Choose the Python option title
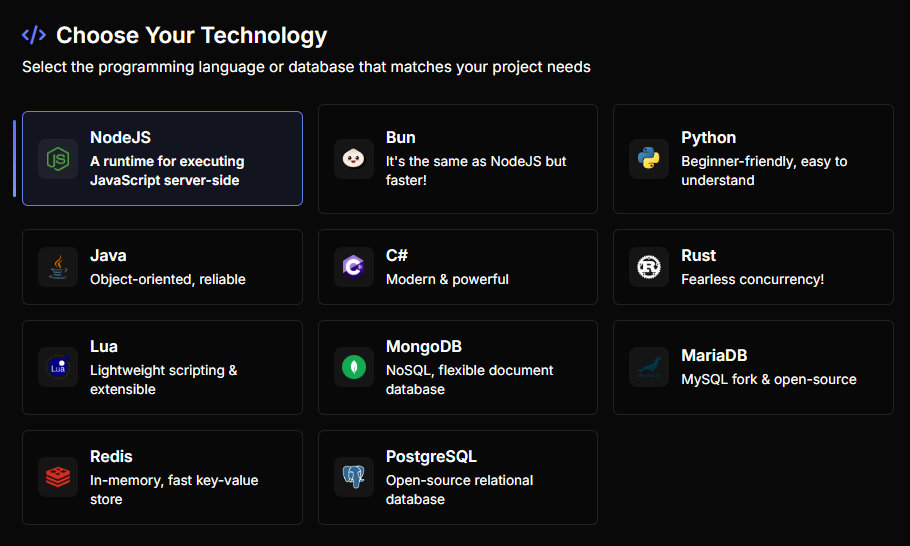 tap(708, 137)
